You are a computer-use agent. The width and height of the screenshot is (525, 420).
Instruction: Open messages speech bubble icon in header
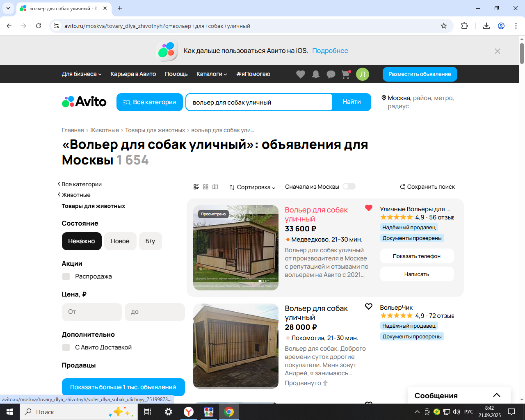(331, 74)
